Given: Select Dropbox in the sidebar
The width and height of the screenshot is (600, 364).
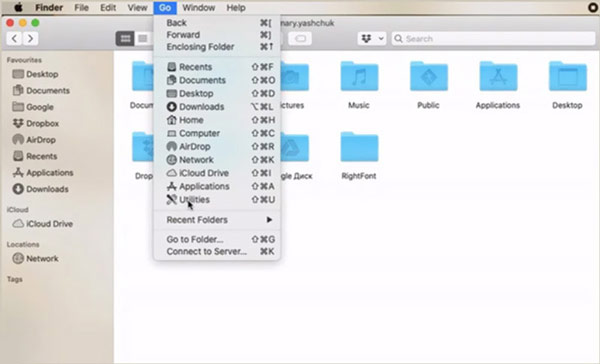Looking at the screenshot, I should [36, 124].
